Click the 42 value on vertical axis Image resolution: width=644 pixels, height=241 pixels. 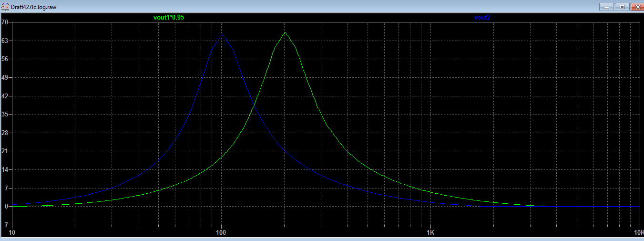[x=5, y=96]
